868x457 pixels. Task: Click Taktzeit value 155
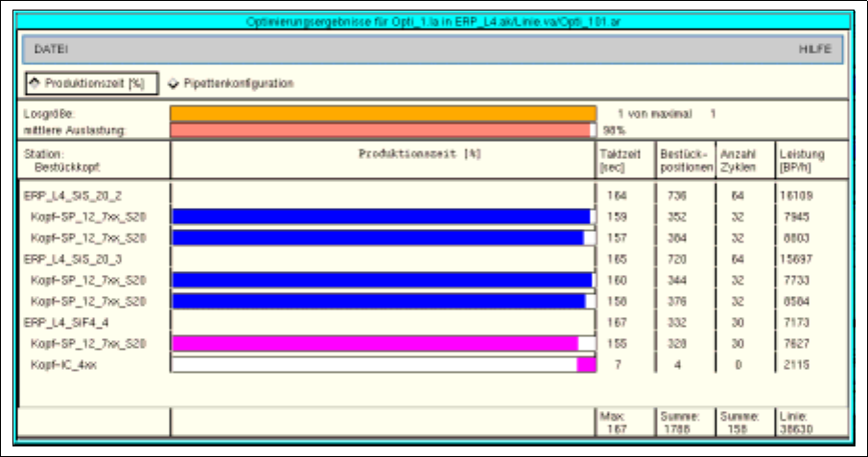point(616,344)
